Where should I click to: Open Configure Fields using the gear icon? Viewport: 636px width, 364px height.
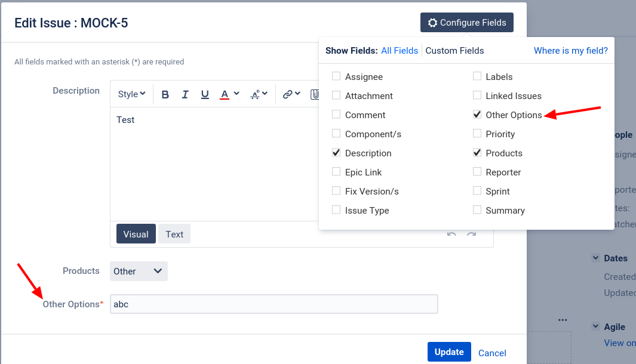point(432,22)
